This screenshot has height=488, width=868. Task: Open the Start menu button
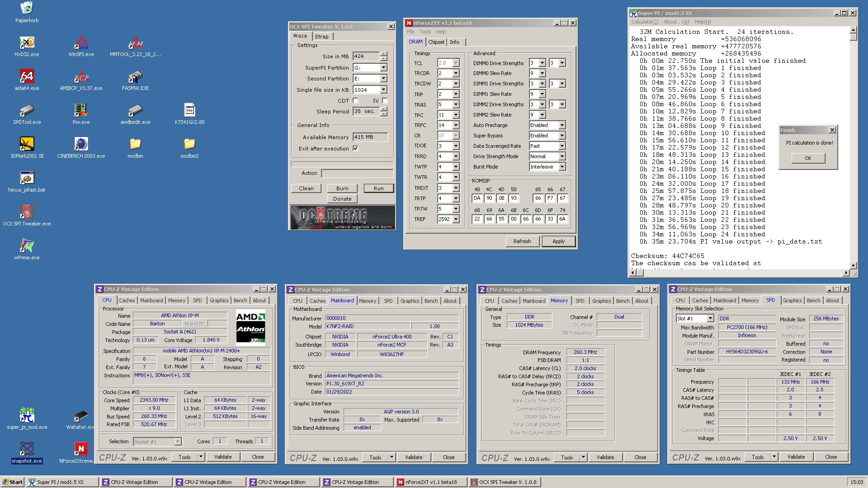click(12, 482)
